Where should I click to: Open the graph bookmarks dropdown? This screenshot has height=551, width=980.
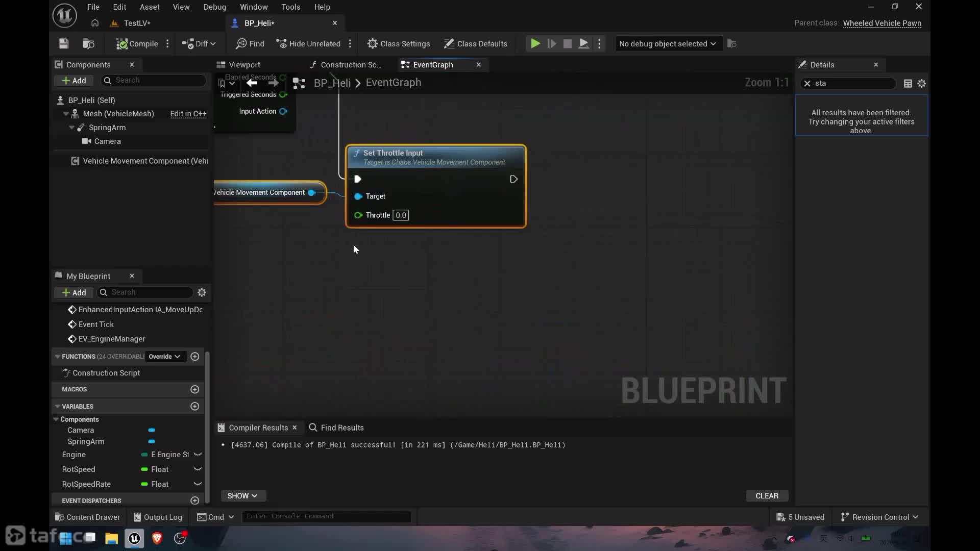(226, 83)
